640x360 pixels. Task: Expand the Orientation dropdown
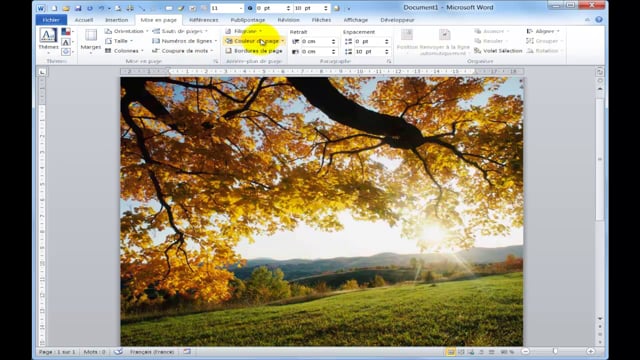click(x=126, y=31)
